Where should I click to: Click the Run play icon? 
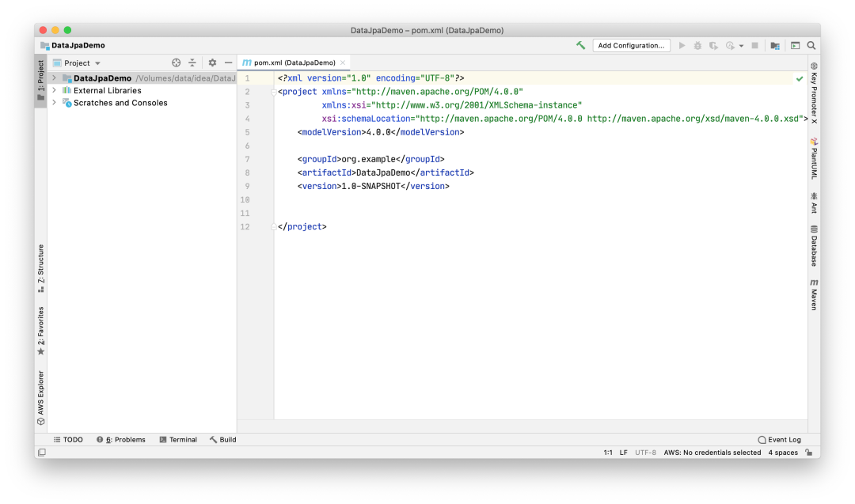682,45
